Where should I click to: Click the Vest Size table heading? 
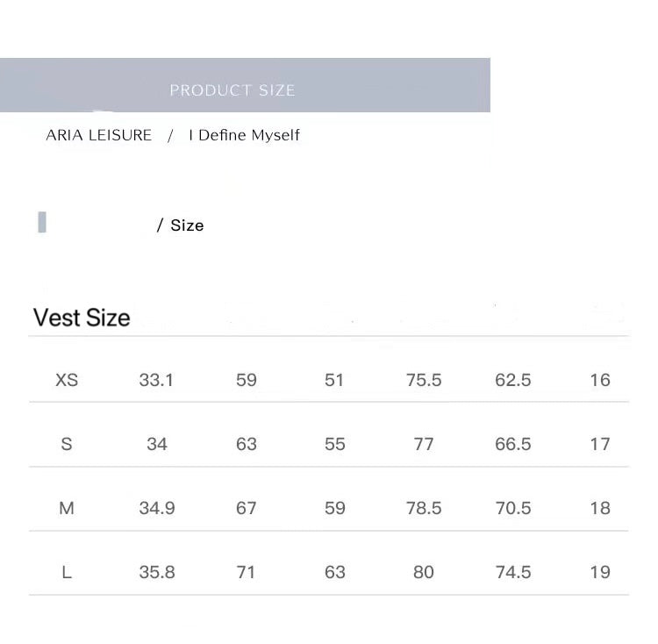point(82,318)
